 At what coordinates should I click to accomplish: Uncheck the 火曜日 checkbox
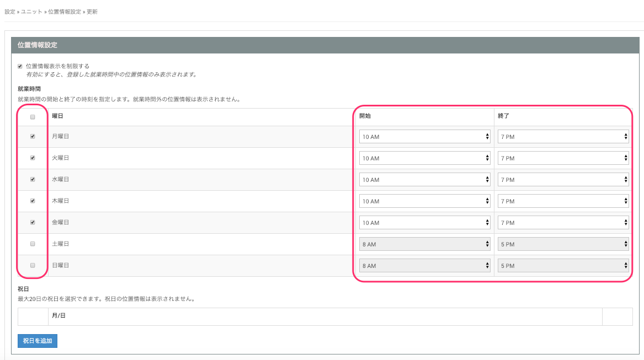pyautogui.click(x=33, y=158)
